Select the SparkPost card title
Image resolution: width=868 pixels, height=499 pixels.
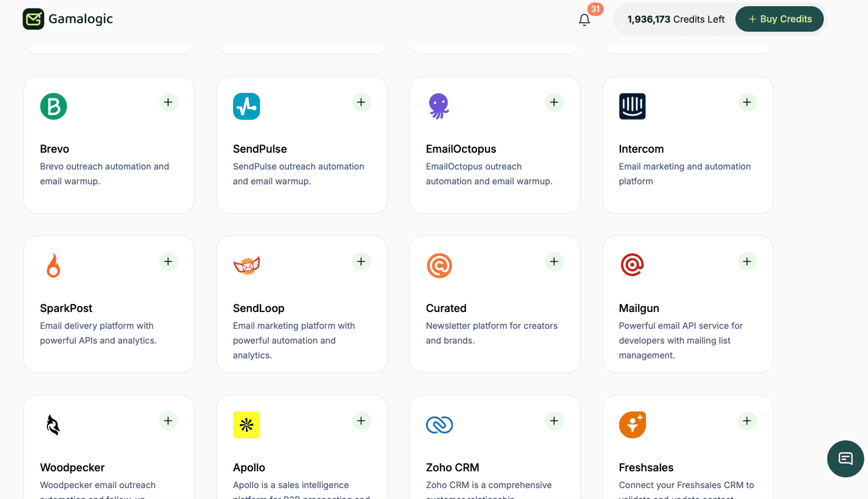(66, 308)
